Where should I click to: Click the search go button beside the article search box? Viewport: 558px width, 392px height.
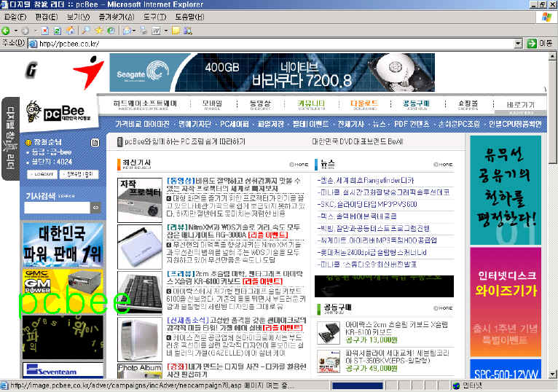[x=95, y=207]
